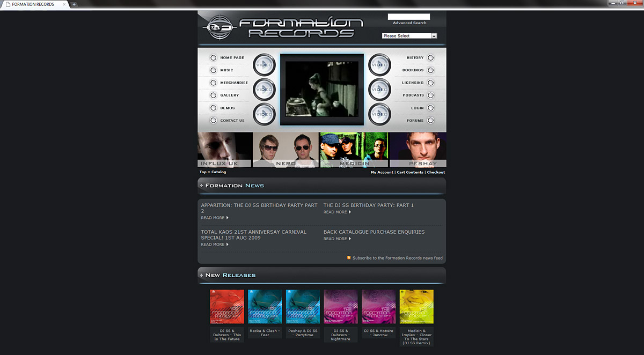Select the round button beside HOME PAGE
Viewport: 644px width, 355px height.
(213, 58)
